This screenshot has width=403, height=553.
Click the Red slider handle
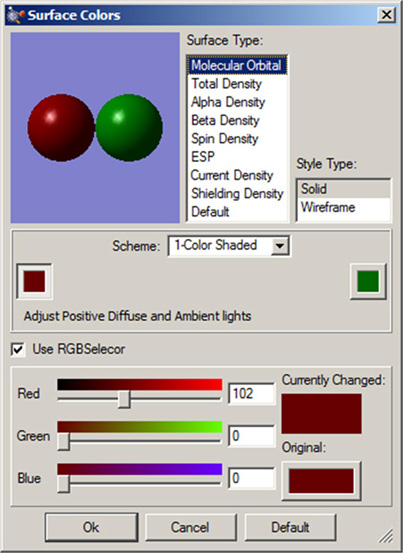tap(124, 400)
